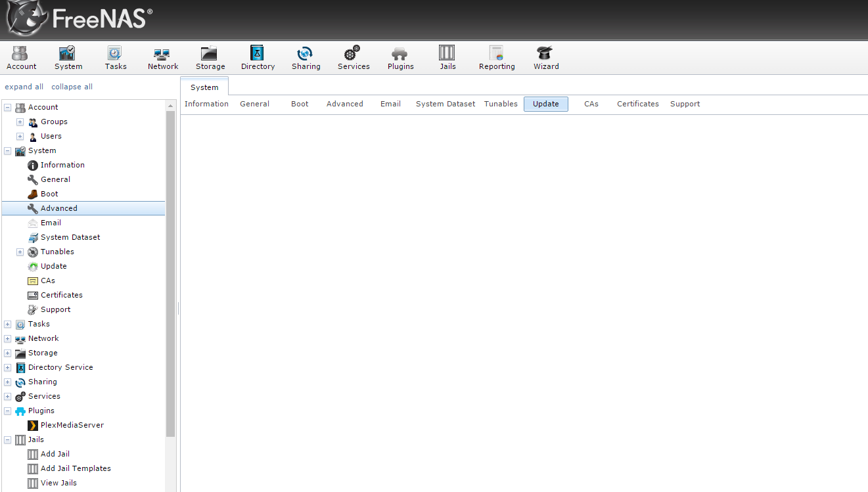Image resolution: width=868 pixels, height=492 pixels.
Task: Select Support in the sidebar tree
Action: (55, 309)
